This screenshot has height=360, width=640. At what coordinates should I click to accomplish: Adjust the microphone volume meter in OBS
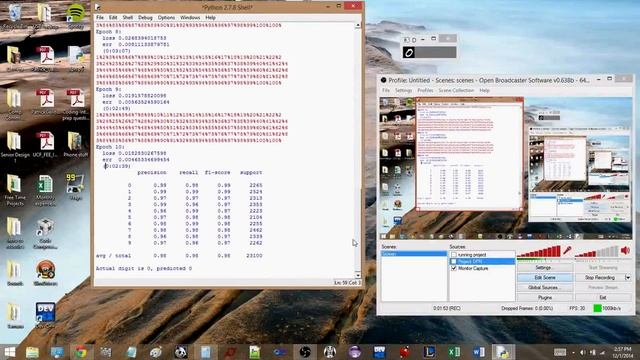pos(539,251)
